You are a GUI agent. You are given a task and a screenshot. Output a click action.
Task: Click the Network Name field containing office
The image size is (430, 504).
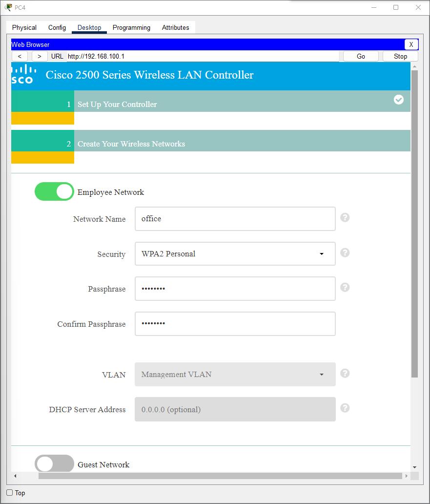pyautogui.click(x=235, y=219)
